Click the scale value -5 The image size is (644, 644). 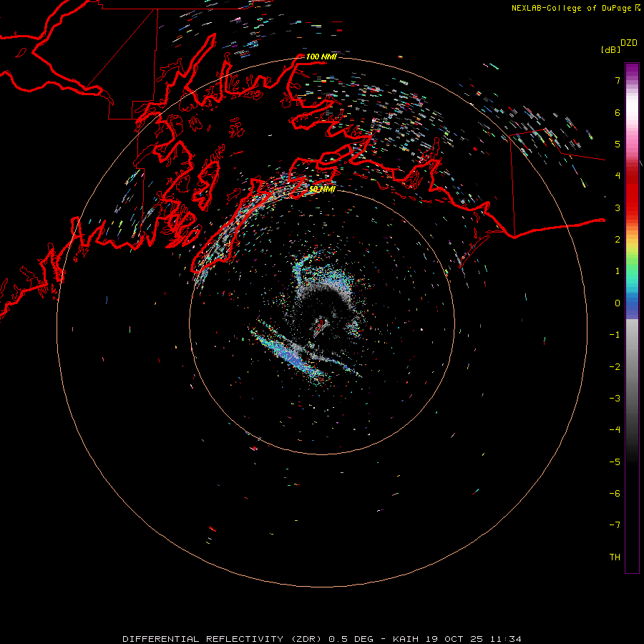[615, 462]
